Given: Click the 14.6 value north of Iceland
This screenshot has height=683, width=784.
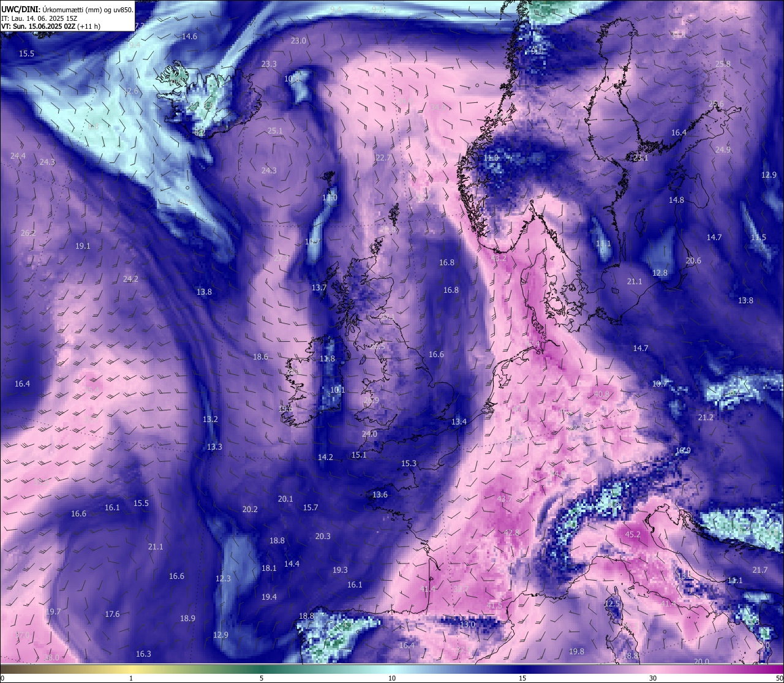Looking at the screenshot, I should click(x=190, y=37).
